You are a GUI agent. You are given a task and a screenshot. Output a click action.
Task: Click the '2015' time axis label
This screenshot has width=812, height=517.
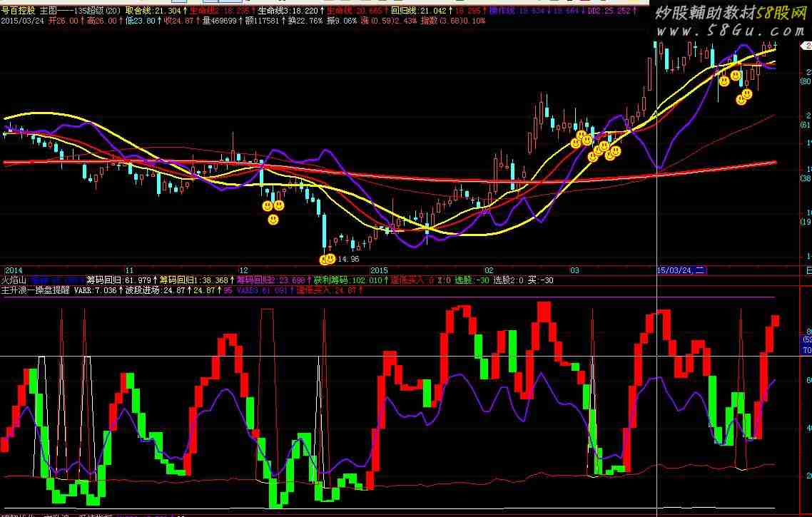click(379, 270)
